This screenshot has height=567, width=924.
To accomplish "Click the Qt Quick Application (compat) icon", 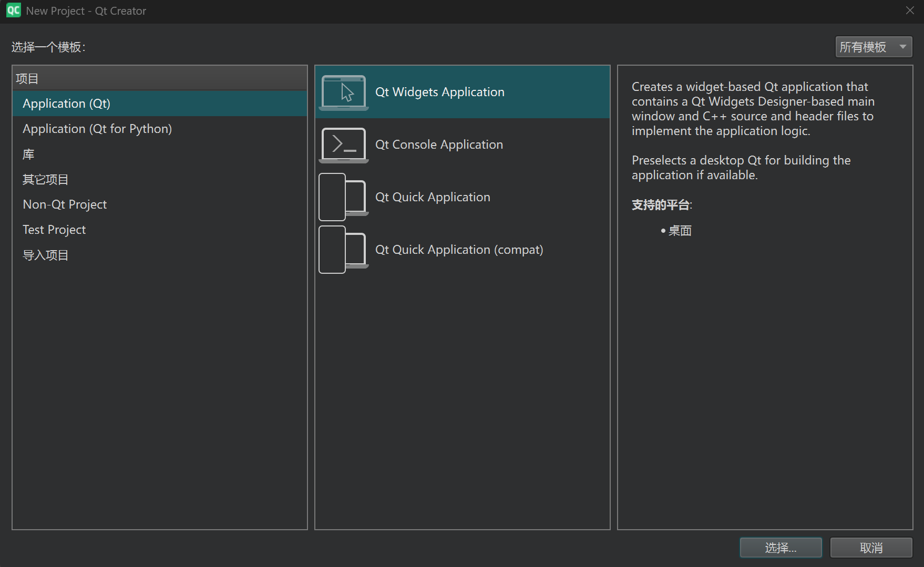I will click(344, 250).
